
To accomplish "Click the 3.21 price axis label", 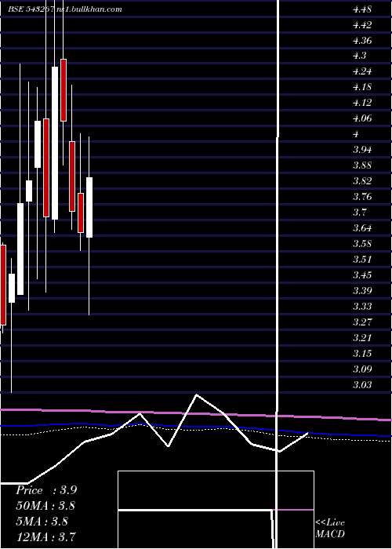I will pos(362,337).
